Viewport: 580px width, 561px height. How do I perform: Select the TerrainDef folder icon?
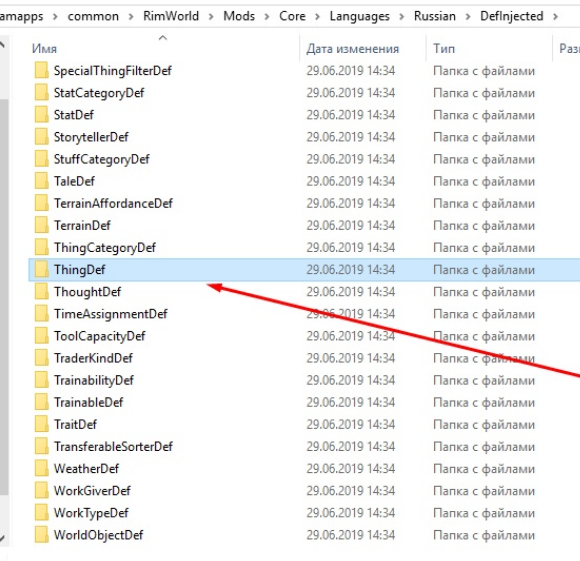(x=41, y=225)
